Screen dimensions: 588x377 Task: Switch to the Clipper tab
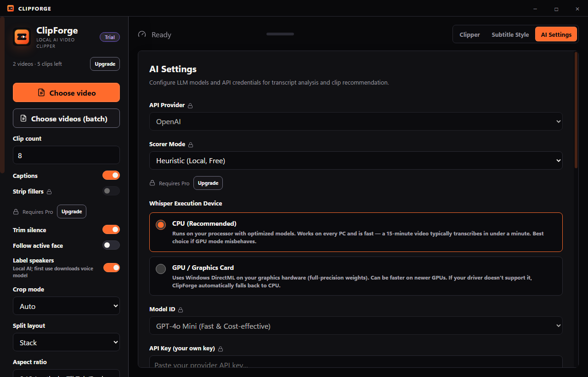(469, 34)
